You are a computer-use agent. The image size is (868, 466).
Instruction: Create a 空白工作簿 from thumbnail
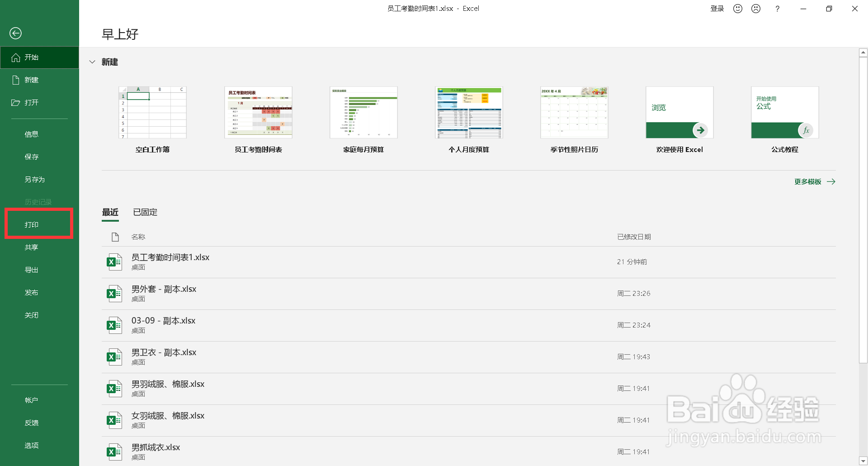point(152,113)
